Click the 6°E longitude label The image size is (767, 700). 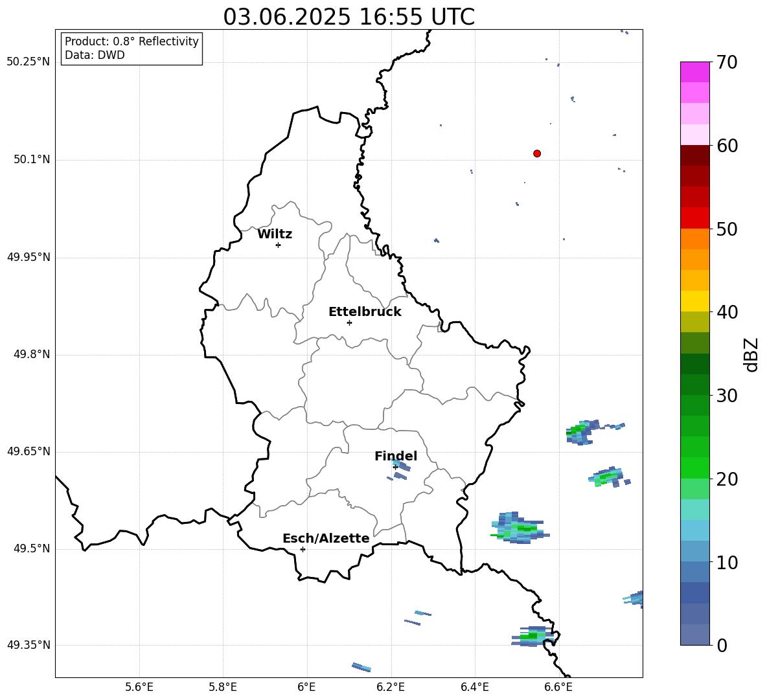[306, 687]
